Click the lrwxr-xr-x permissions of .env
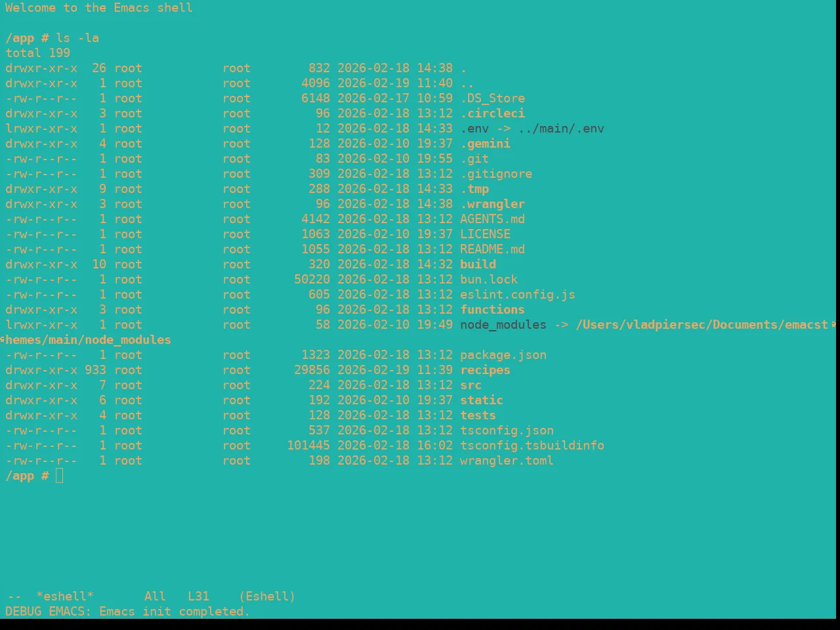Viewport: 840px width, 630px height. pos(41,129)
